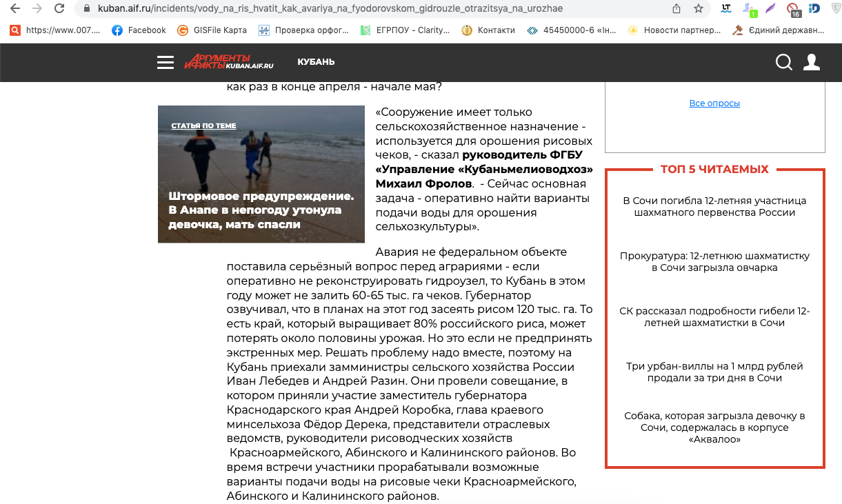This screenshot has height=504, width=842.
Task: Click the share page icon in address bar
Action: (676, 9)
